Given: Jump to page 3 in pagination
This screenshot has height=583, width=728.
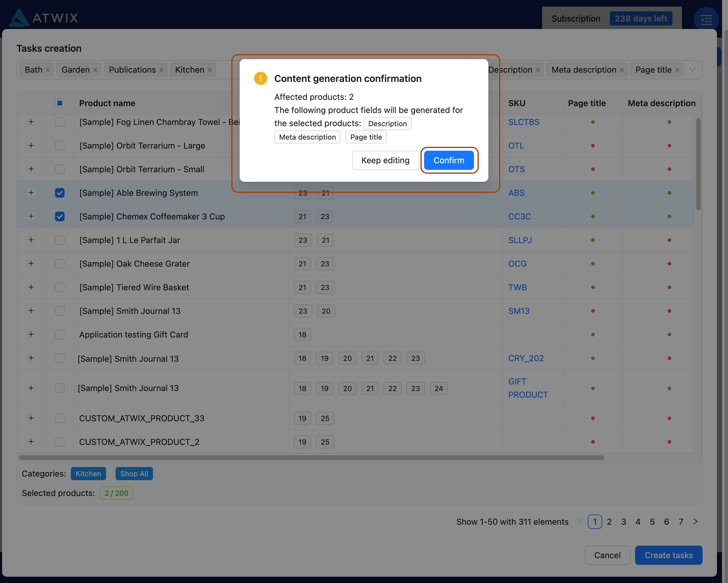Looking at the screenshot, I should click(624, 521).
